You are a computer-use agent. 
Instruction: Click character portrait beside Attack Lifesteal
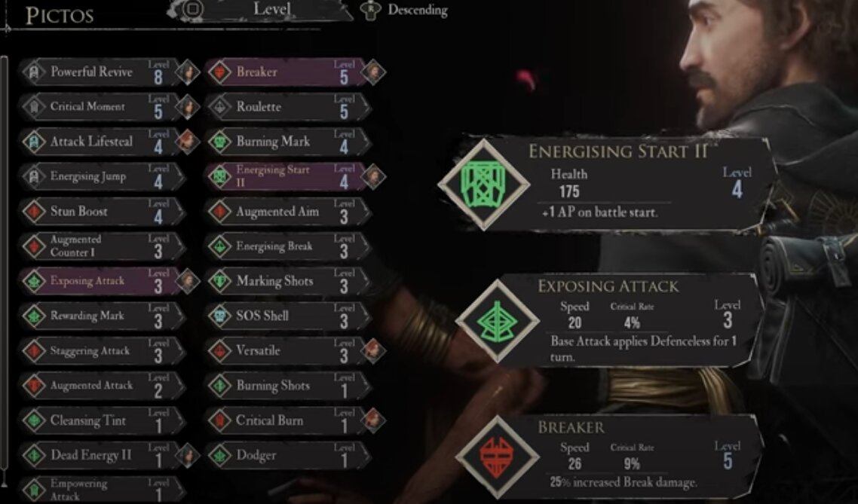click(187, 142)
